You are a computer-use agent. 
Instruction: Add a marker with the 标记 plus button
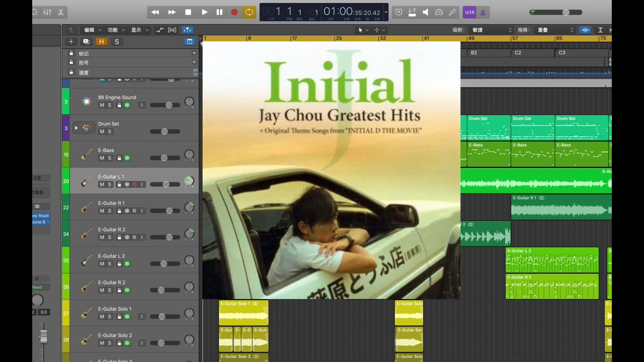[x=194, y=53]
